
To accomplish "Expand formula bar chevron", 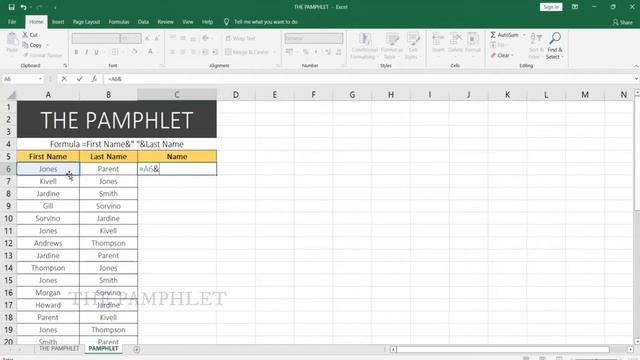I will [636, 79].
